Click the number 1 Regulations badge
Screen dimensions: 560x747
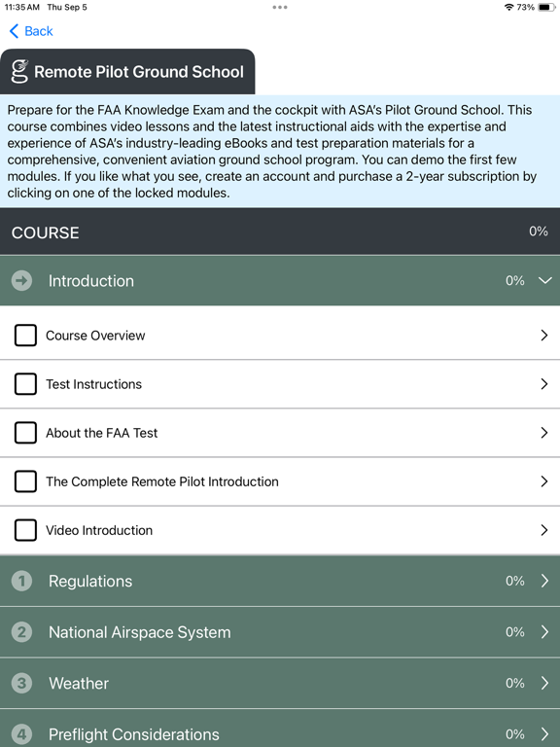coord(22,581)
